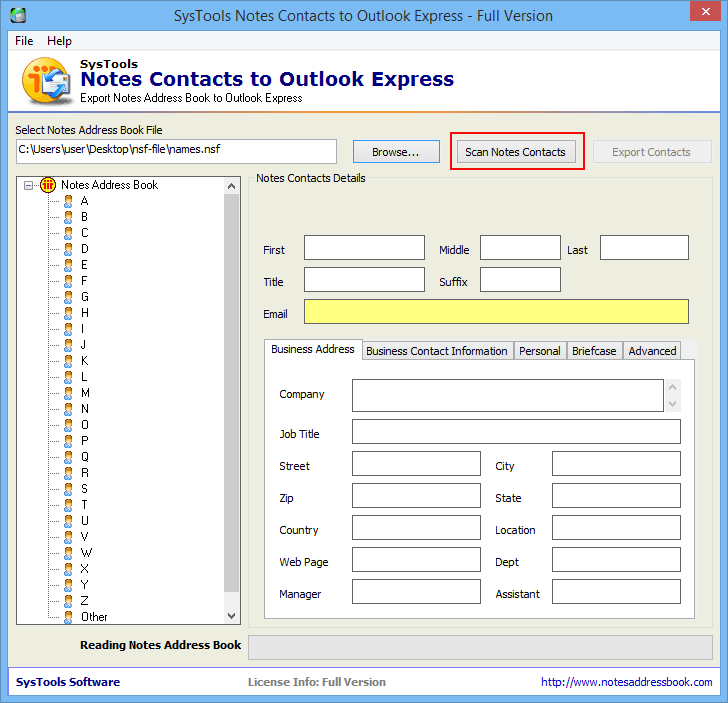Click the contact icon beside letter L

click(68, 377)
